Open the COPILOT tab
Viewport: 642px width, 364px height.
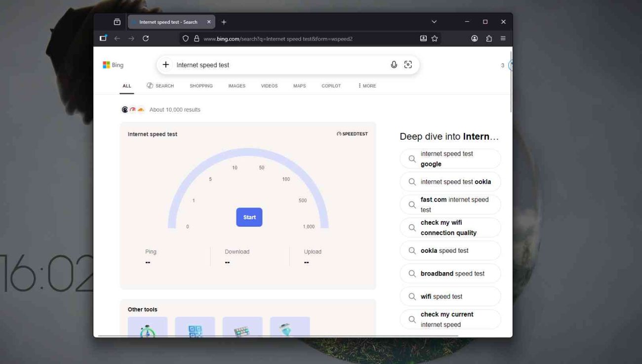pos(330,85)
